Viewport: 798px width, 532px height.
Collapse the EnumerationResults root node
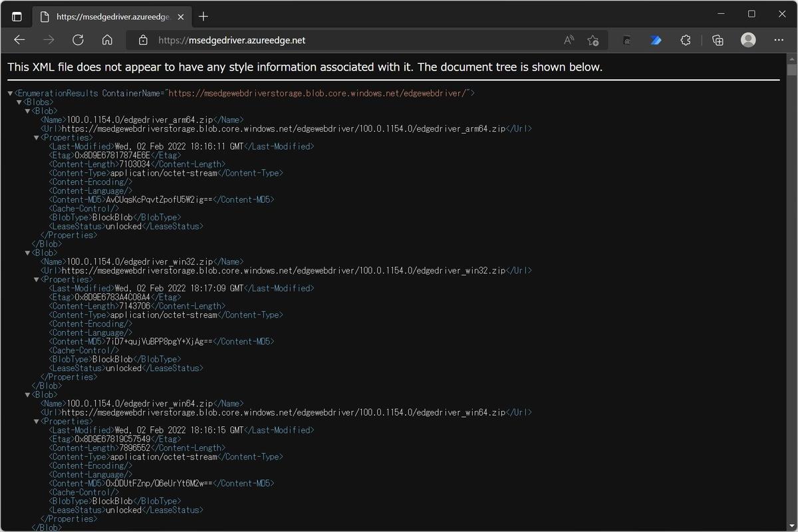[x=10, y=93]
